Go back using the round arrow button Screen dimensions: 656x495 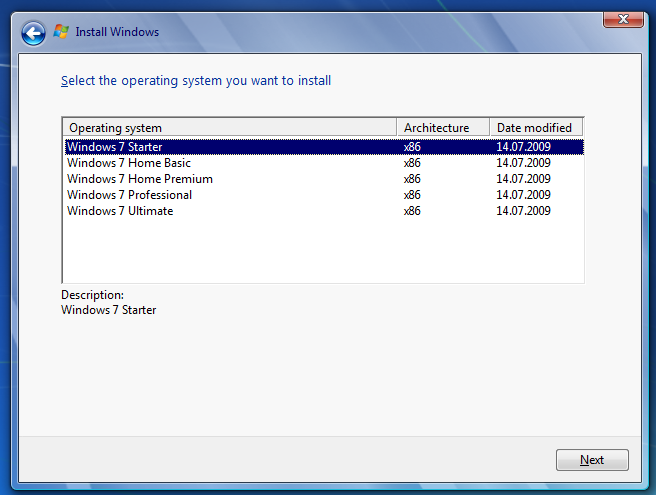[33, 33]
